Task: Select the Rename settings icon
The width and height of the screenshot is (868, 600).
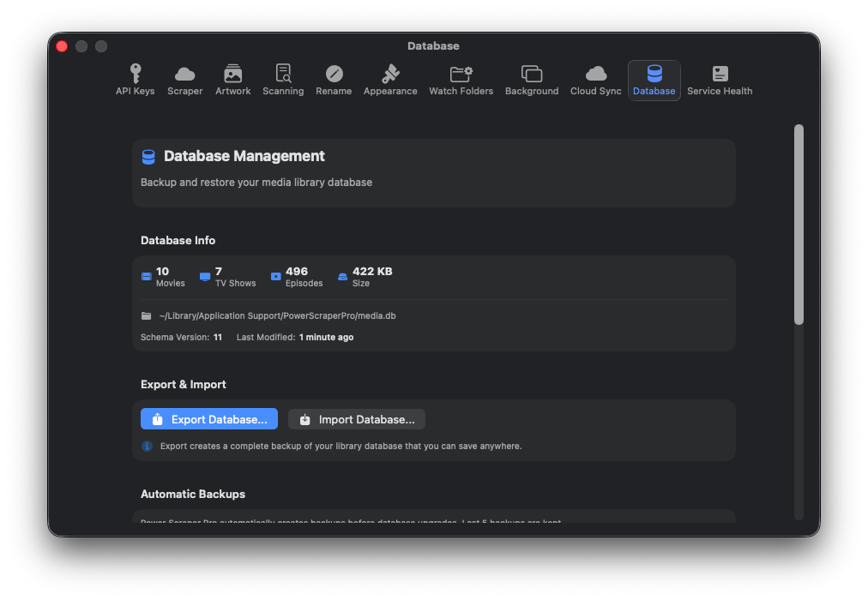Action: tap(334, 80)
